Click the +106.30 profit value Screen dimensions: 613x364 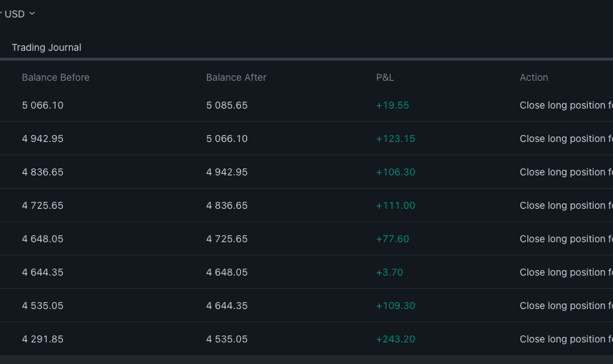(396, 172)
